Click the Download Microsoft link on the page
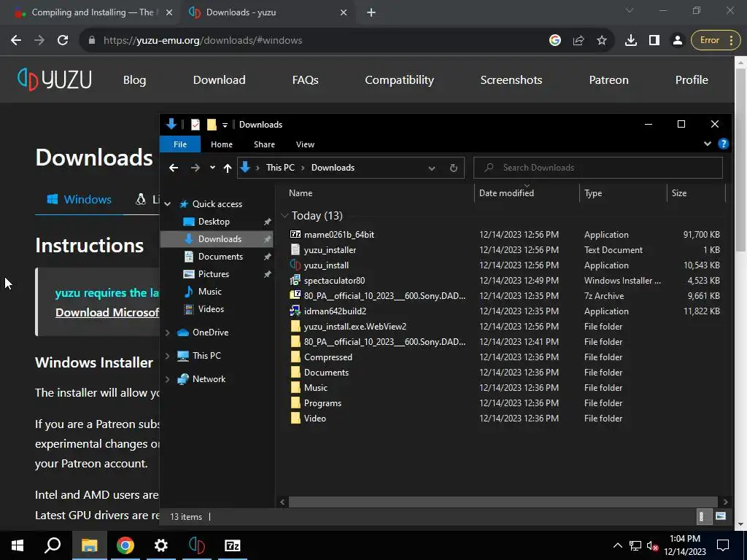Viewport: 747px width, 560px height. coord(107,312)
